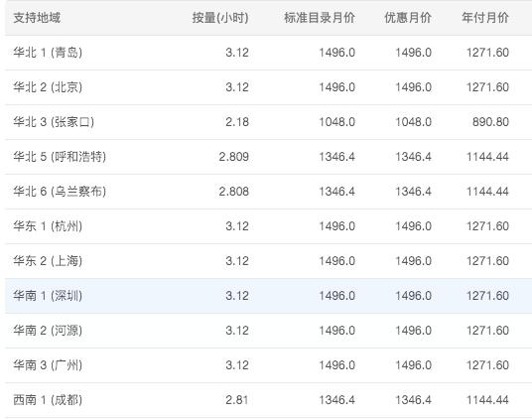Click the 年付月价 column header
The image size is (532, 419).
(485, 18)
